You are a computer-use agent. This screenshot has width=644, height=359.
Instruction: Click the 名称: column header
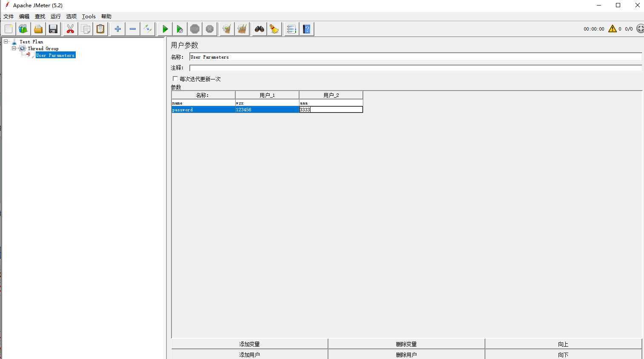point(203,95)
